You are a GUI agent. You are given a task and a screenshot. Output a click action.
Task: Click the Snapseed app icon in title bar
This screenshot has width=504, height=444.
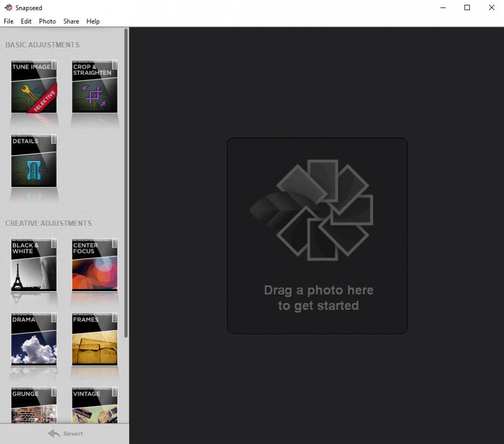8,8
